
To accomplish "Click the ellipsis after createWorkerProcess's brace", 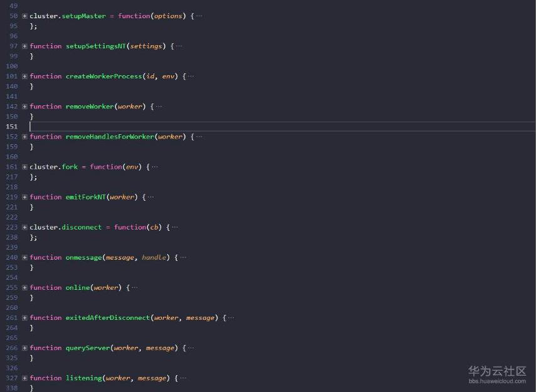I will tap(191, 77).
